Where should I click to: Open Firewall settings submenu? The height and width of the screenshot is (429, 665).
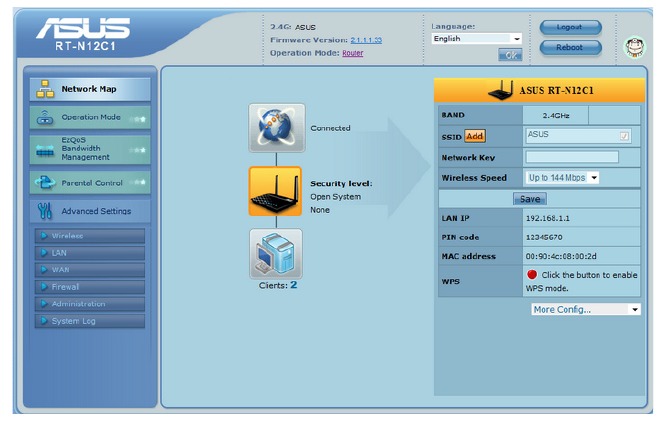click(x=90, y=287)
